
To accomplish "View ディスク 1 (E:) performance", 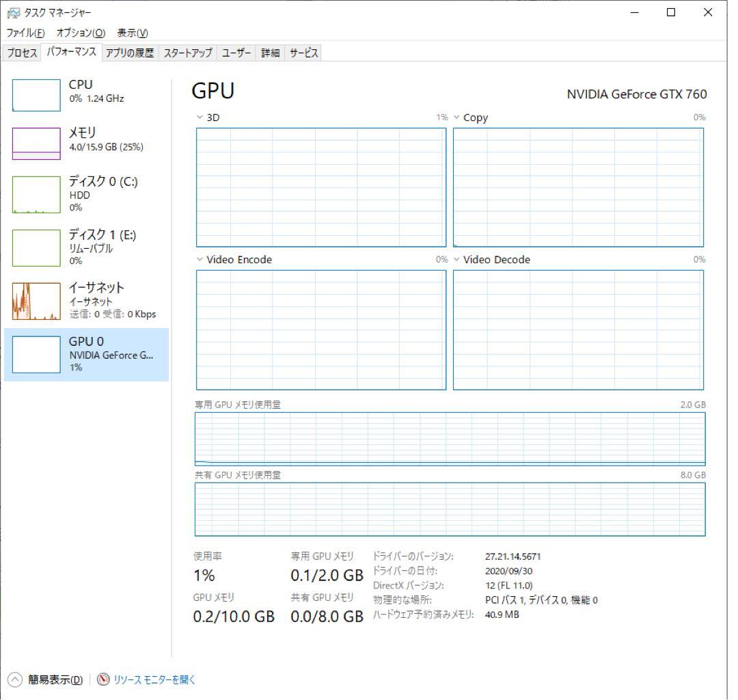I will [82, 246].
